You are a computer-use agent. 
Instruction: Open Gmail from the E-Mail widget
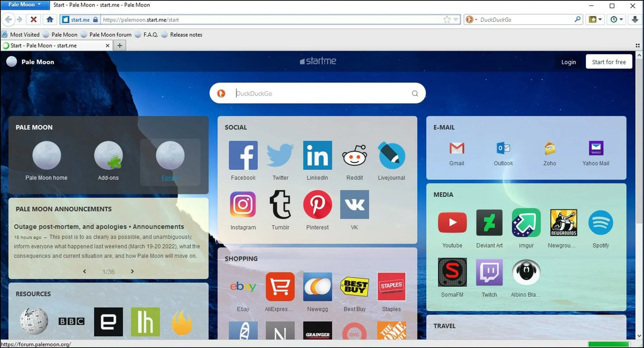click(456, 148)
